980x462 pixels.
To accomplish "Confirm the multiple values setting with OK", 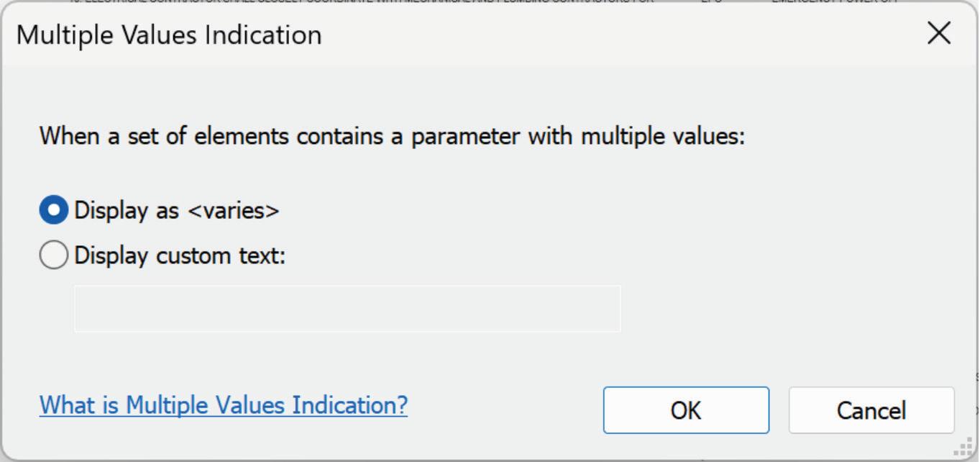I will click(686, 410).
